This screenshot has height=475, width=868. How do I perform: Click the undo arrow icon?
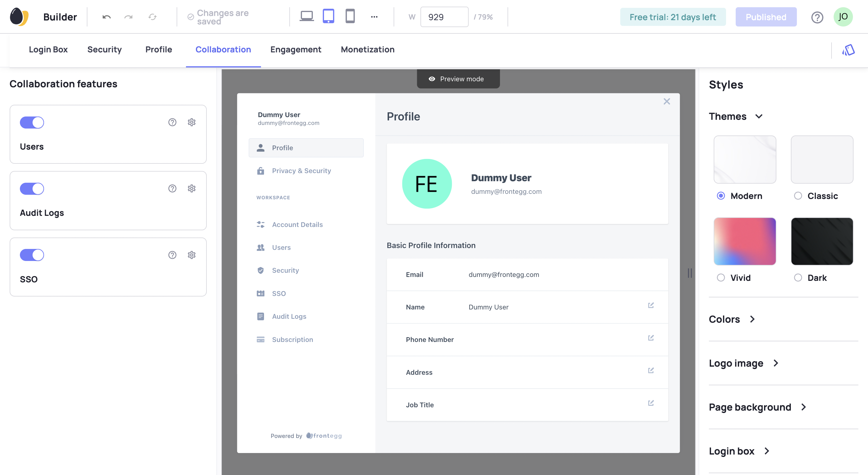coord(106,17)
